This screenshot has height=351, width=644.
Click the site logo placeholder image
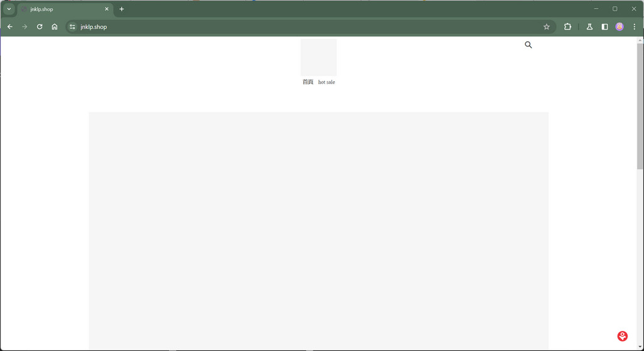pyautogui.click(x=319, y=57)
